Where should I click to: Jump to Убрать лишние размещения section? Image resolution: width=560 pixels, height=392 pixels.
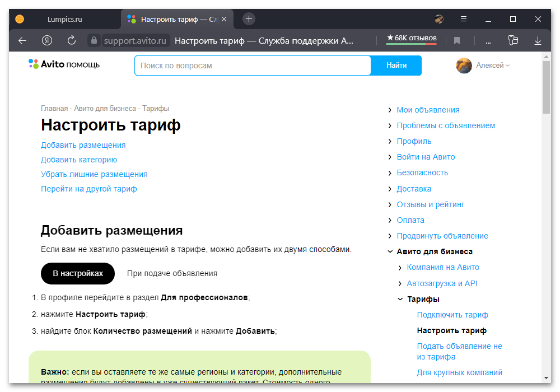tap(94, 174)
